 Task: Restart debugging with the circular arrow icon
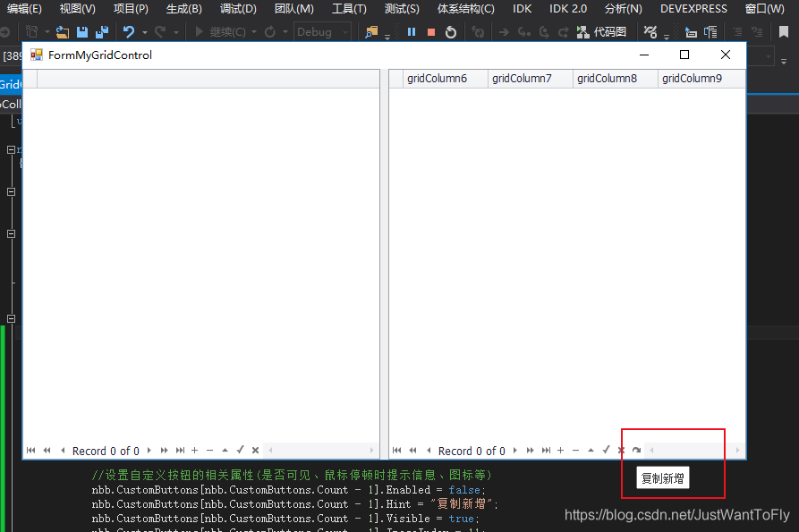click(x=450, y=32)
